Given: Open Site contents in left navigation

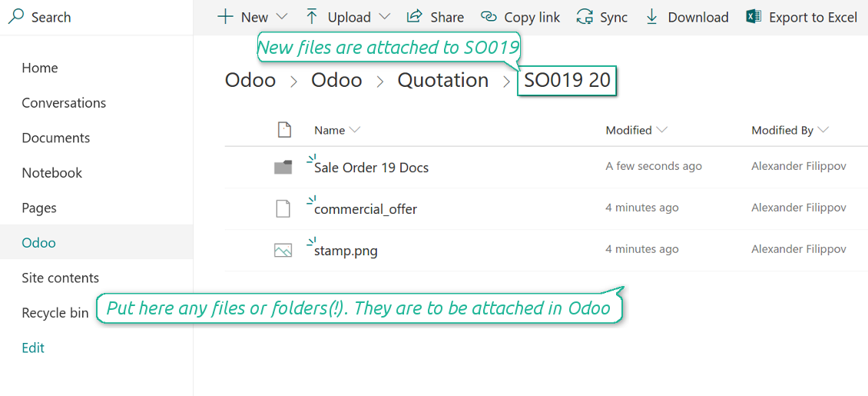Looking at the screenshot, I should pyautogui.click(x=60, y=278).
